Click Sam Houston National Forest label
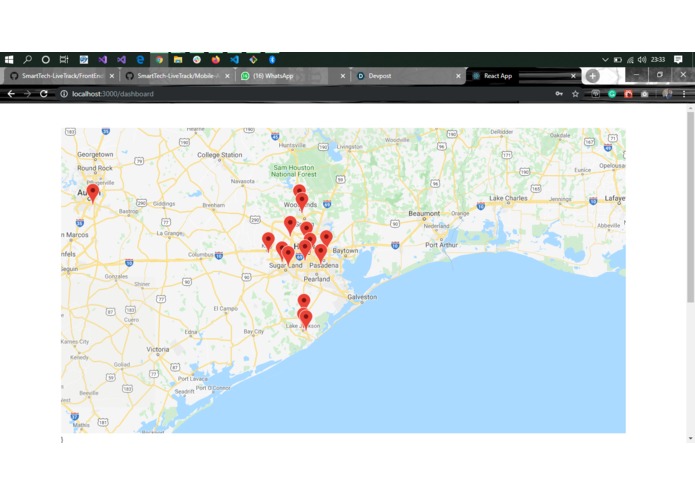This screenshot has height=494, width=695. pyautogui.click(x=294, y=171)
